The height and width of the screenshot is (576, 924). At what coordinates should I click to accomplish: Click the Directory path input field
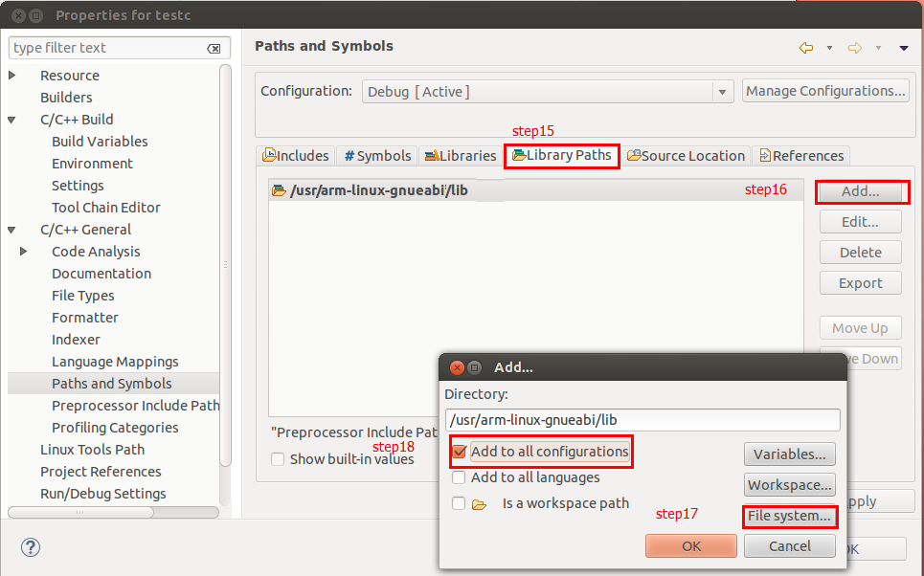click(x=642, y=420)
